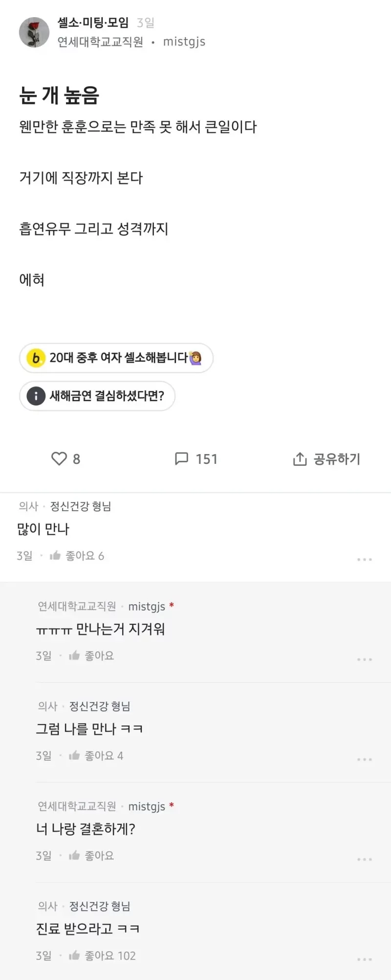
Task: Open the 셀소·미팅·모임 board category
Action: tap(93, 23)
